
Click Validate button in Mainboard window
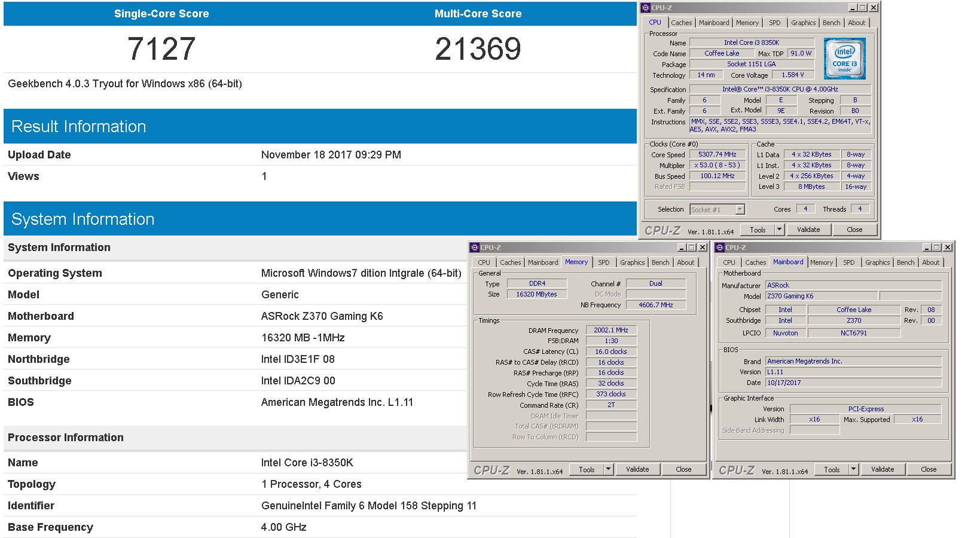(883, 469)
